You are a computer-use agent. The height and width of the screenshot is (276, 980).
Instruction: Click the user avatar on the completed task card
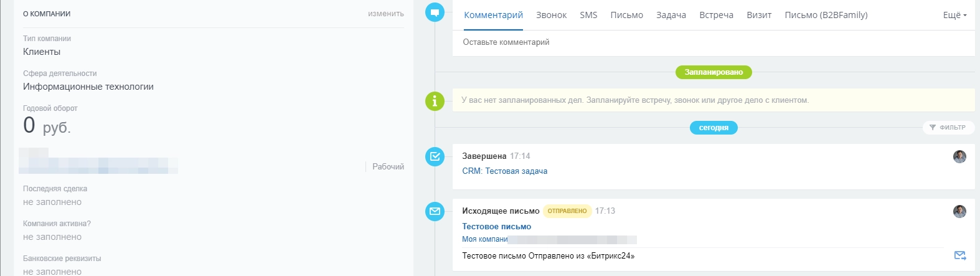click(959, 156)
